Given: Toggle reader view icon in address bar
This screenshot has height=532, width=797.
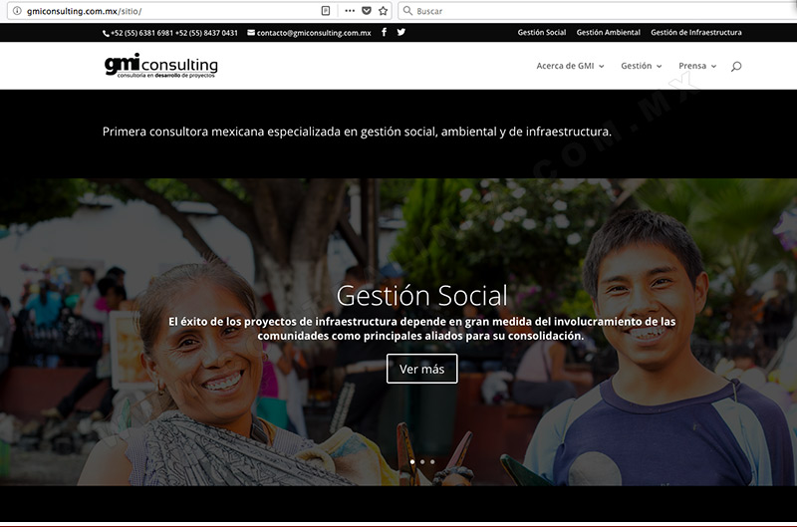Looking at the screenshot, I should 326,11.
